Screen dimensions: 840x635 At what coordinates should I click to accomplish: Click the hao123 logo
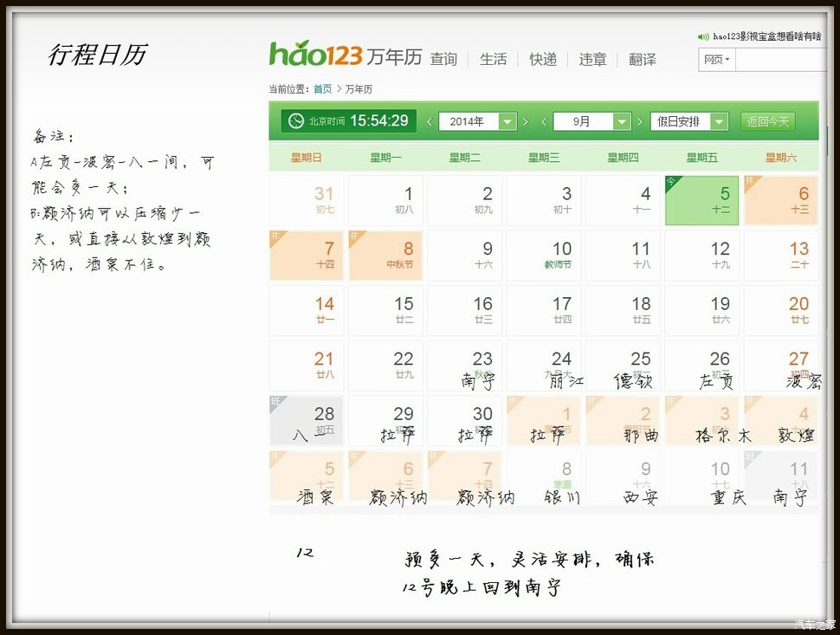(x=315, y=55)
